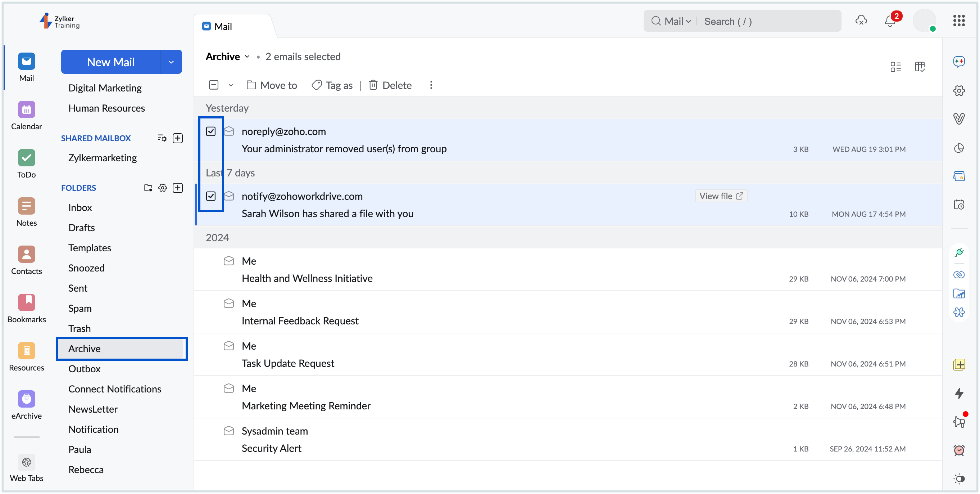Create a new folder with plus icon
This screenshot has width=980, height=494.
tap(178, 188)
